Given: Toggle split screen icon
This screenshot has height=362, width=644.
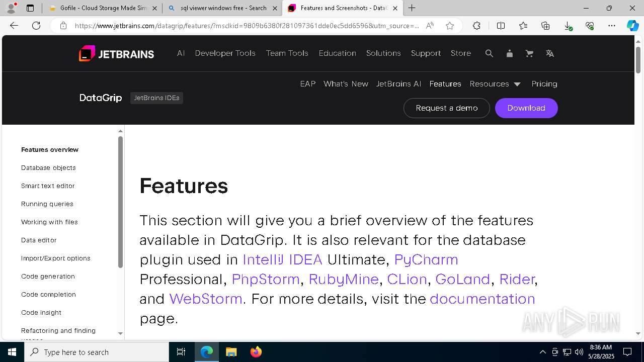Looking at the screenshot, I should (x=501, y=26).
